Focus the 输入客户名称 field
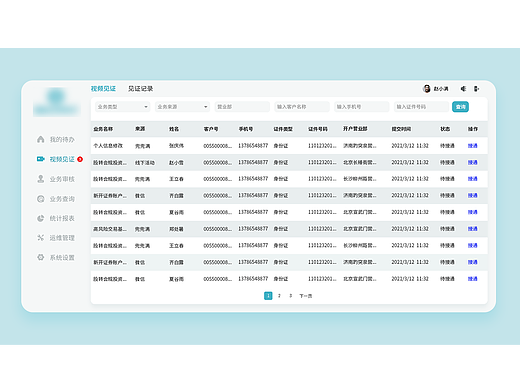 [302, 107]
